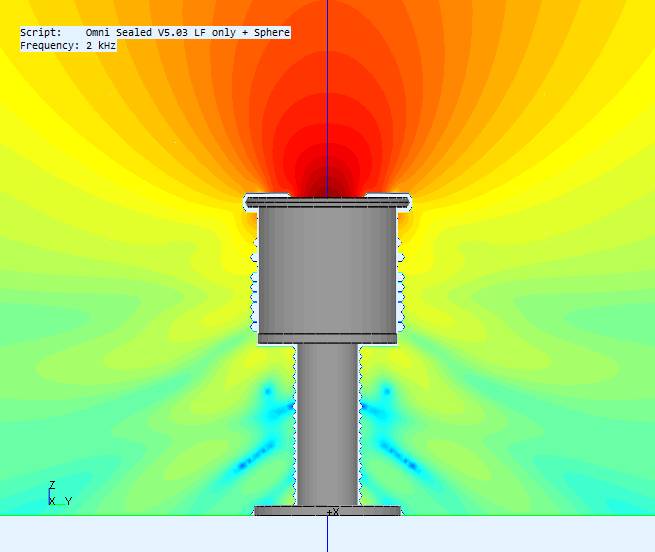This screenshot has height=552, width=655.
Task: Click the base plate of the model
Action: pos(327,511)
